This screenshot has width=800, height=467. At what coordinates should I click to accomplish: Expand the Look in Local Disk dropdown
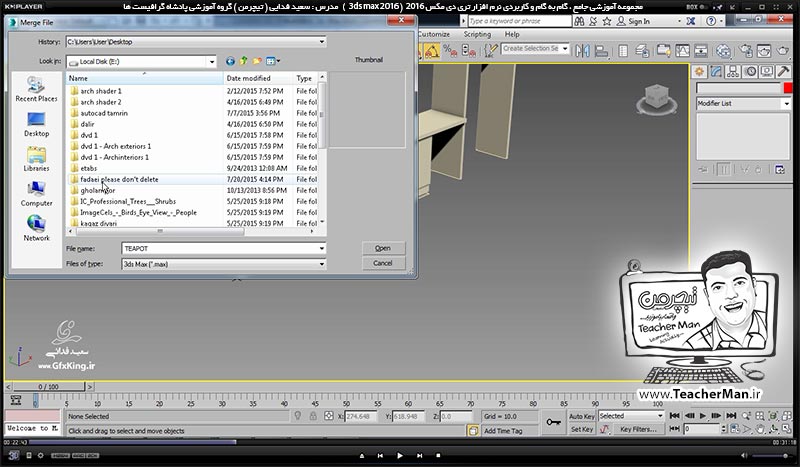(212, 62)
